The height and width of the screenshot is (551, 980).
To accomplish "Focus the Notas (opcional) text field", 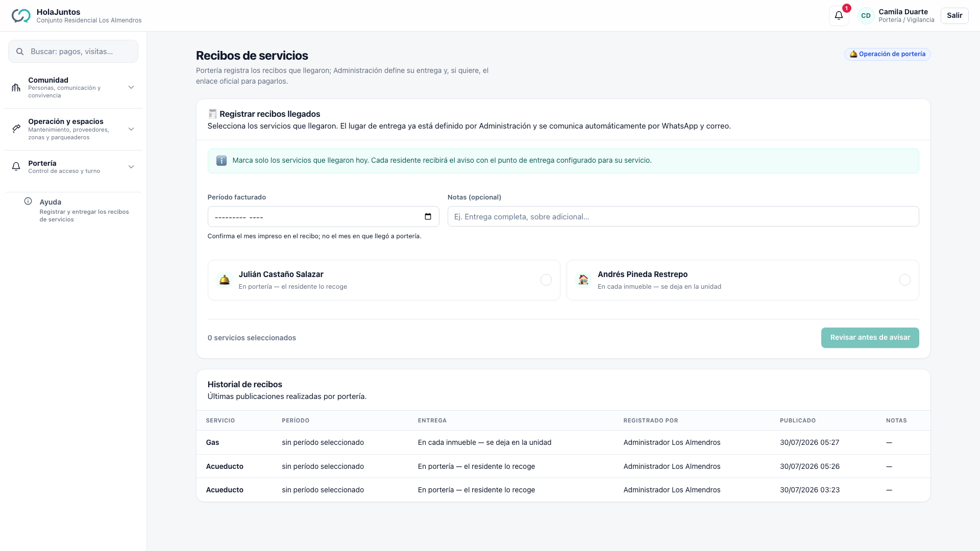I will (x=683, y=216).
